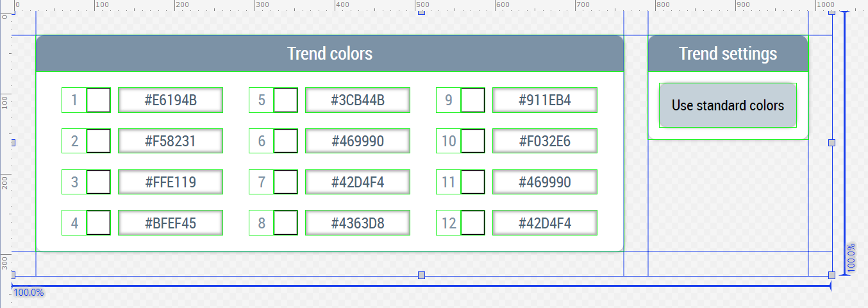This screenshot has width=868, height=308.
Task: Click the #42D4F4 field in row 12
Action: 545,223
